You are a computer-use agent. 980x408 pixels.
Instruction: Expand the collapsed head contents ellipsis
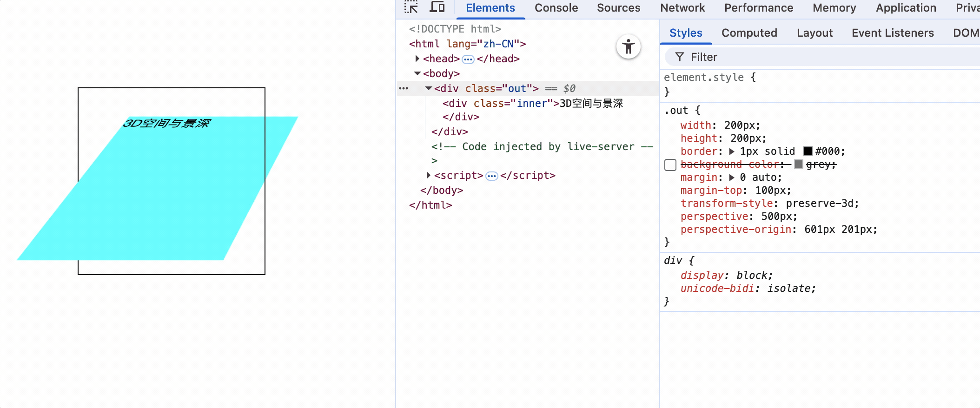468,59
